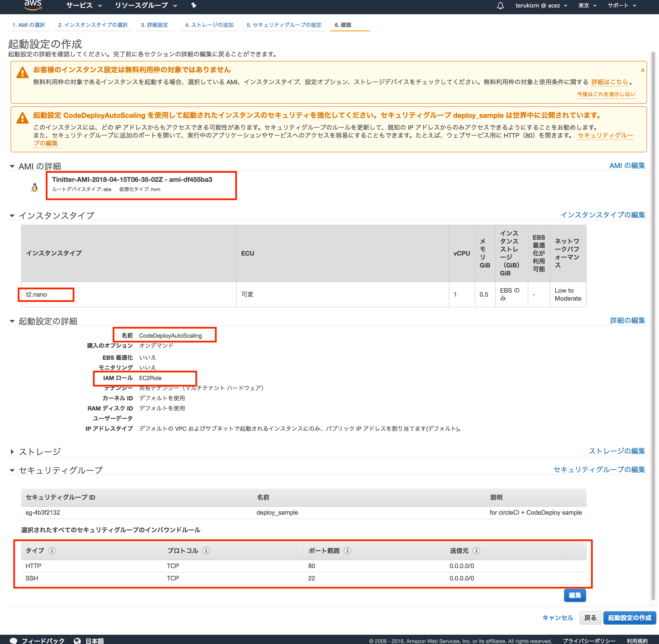
Task: Click the warning icon in the free-tier alert
Action: (x=22, y=72)
